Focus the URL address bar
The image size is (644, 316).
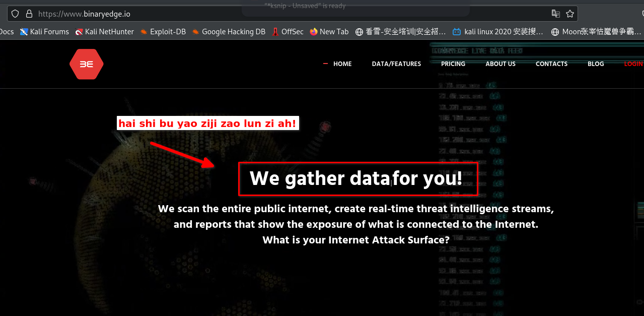(x=252, y=14)
